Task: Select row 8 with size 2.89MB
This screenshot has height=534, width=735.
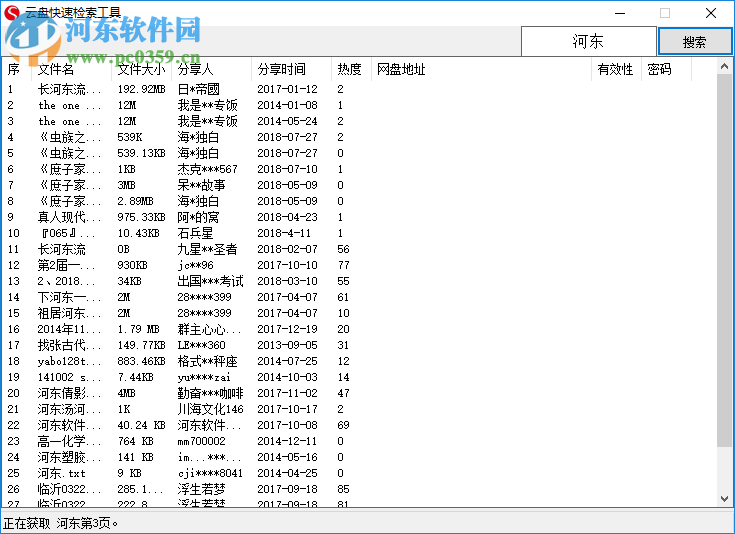Action: point(359,201)
